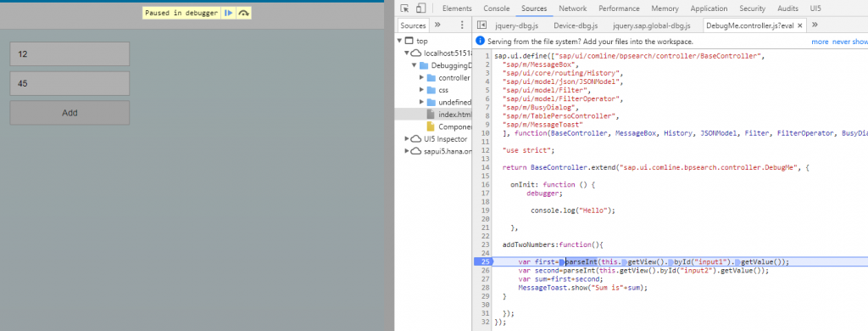Click 'addTwoNumbers' function name in code

click(530, 244)
